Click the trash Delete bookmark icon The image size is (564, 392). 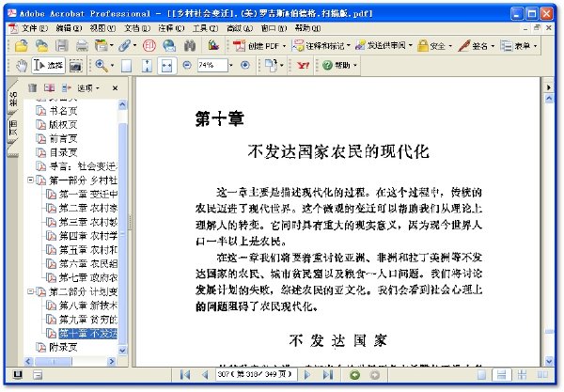point(32,87)
